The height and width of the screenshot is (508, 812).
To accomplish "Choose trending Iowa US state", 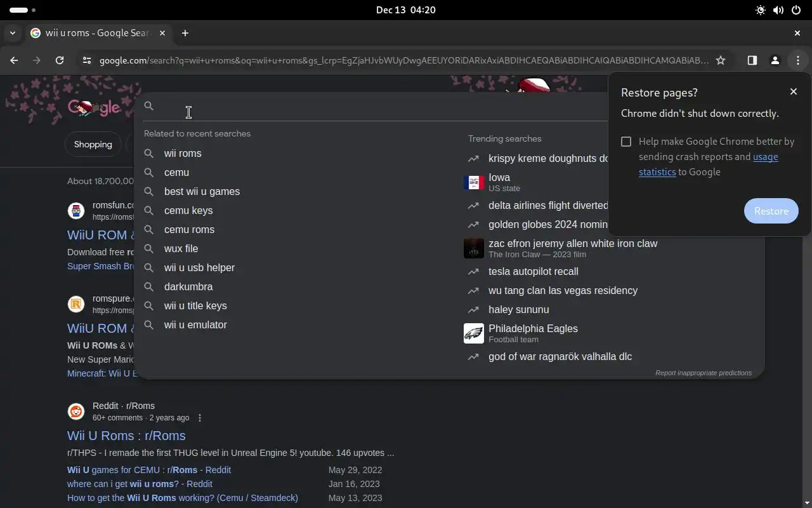I will pyautogui.click(x=504, y=182).
